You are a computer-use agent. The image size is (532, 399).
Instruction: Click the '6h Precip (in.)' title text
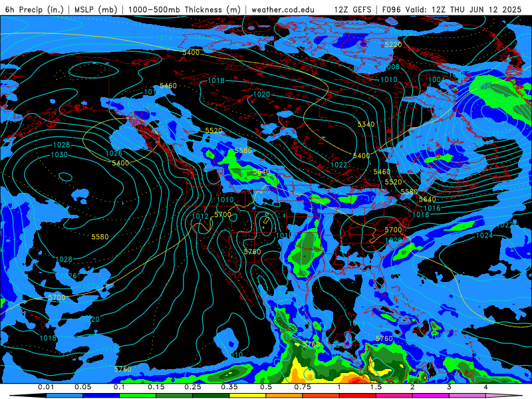[35, 9]
